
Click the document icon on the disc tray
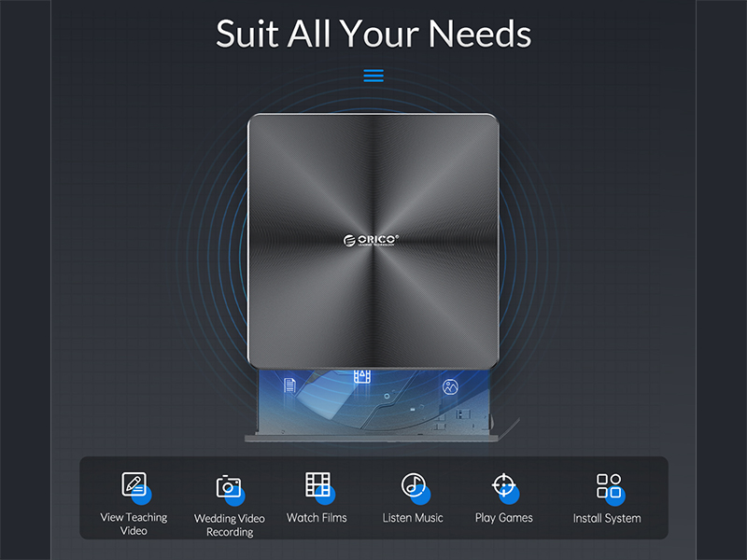click(289, 385)
